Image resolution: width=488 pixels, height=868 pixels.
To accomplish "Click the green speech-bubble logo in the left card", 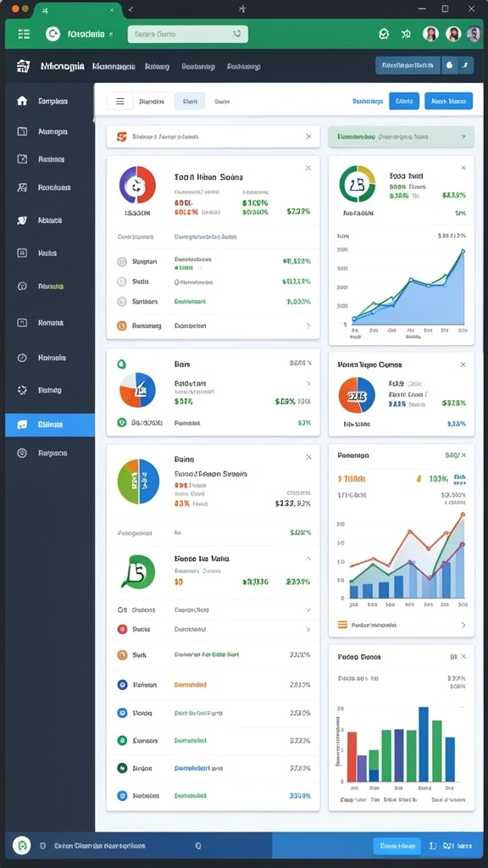I will 138,572.
